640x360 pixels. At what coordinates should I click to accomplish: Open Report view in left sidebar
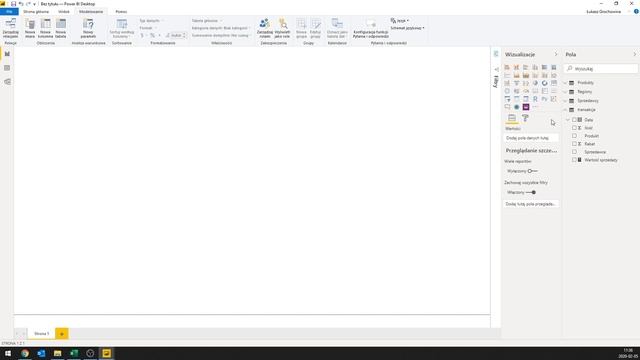7,54
